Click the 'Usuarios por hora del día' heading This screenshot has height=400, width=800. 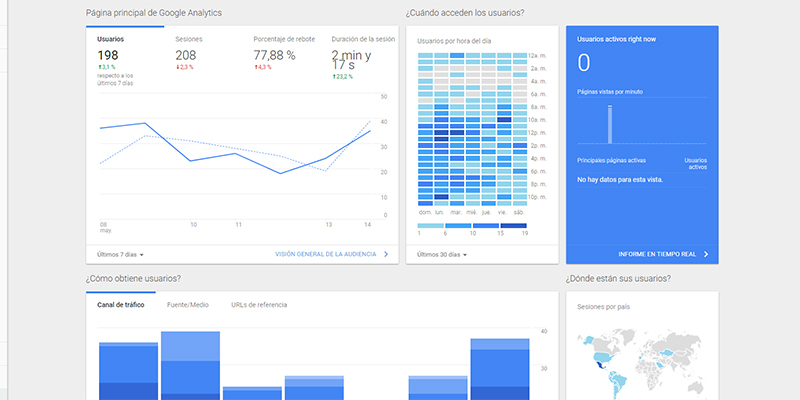point(454,41)
